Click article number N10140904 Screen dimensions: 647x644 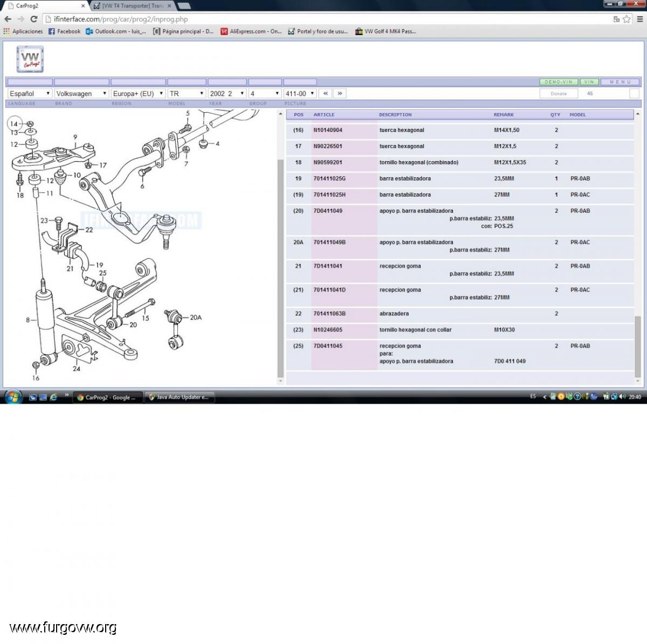[328, 130]
